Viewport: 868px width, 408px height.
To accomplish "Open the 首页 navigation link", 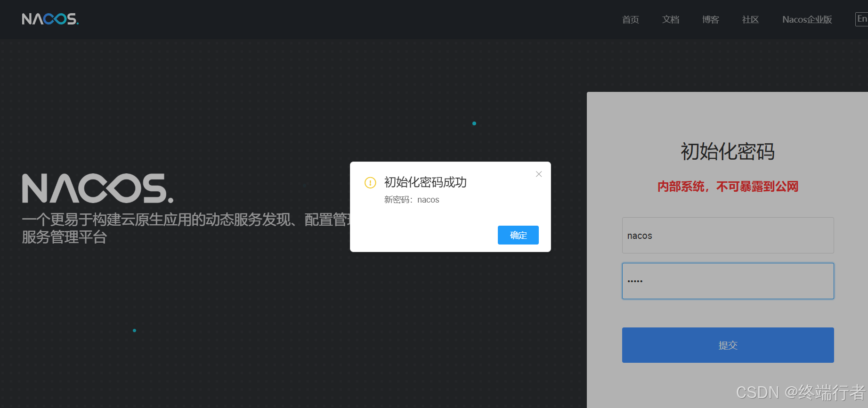I will coord(630,19).
